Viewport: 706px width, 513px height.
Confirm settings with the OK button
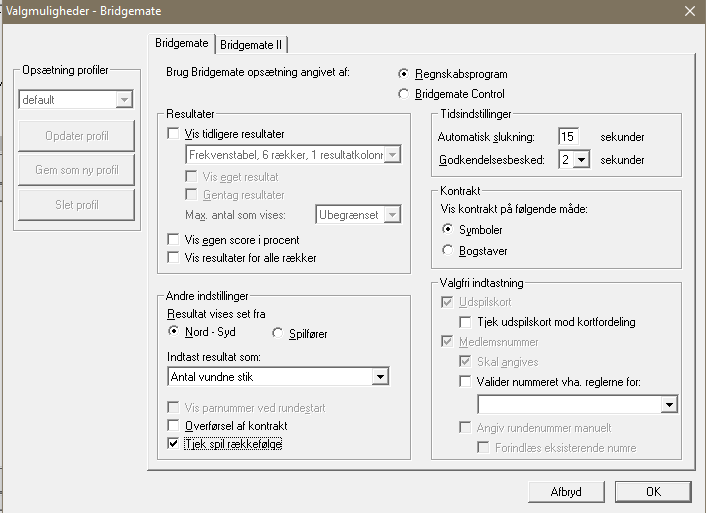(x=653, y=491)
